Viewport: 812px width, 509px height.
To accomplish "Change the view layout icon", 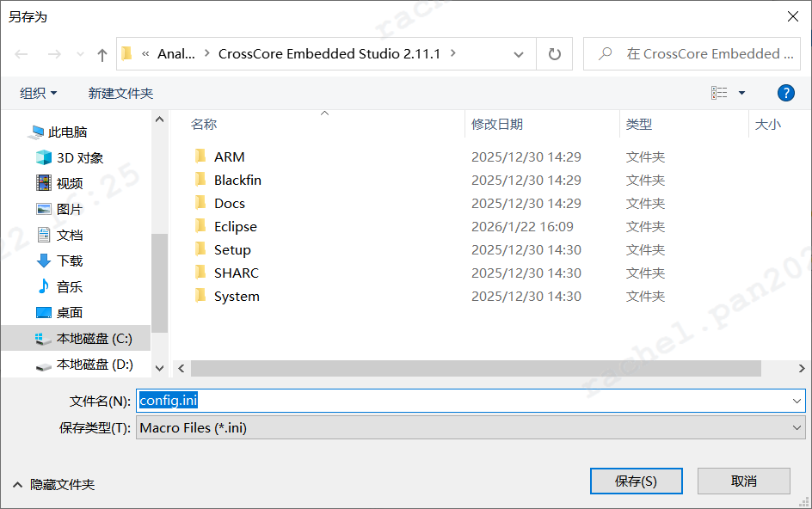I will pyautogui.click(x=719, y=93).
